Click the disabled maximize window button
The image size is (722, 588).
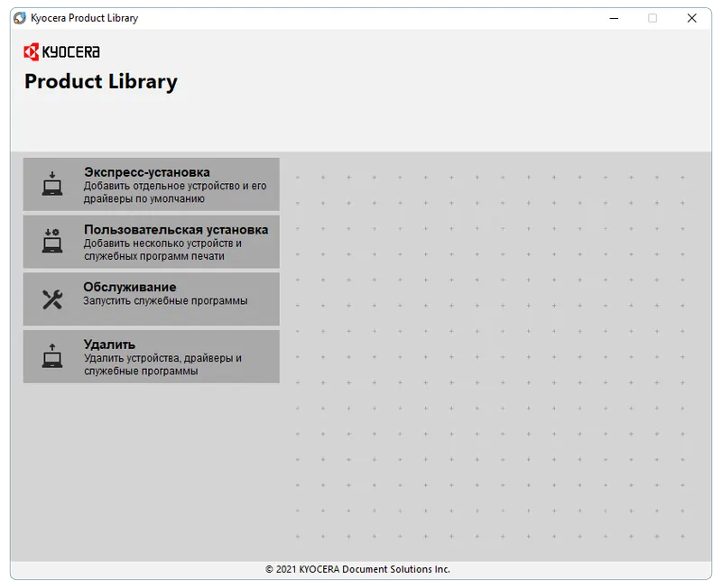coord(653,18)
